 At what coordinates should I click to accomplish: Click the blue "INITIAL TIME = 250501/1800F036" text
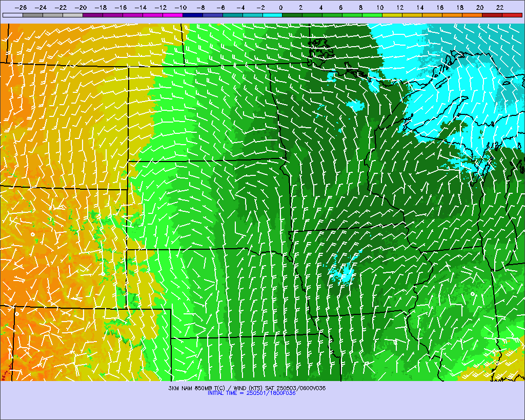(x=251, y=393)
